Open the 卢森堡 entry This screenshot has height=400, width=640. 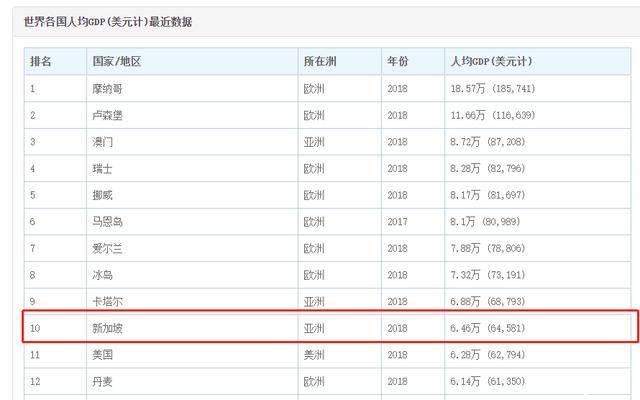[108, 115]
